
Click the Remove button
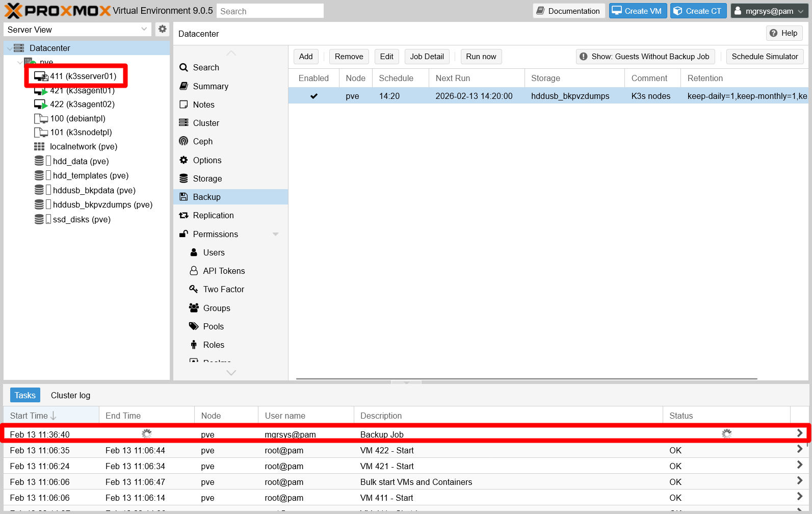pyautogui.click(x=349, y=57)
